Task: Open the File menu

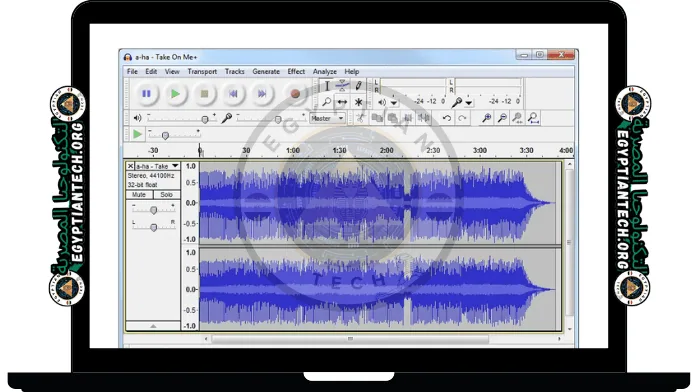Action: coord(132,72)
